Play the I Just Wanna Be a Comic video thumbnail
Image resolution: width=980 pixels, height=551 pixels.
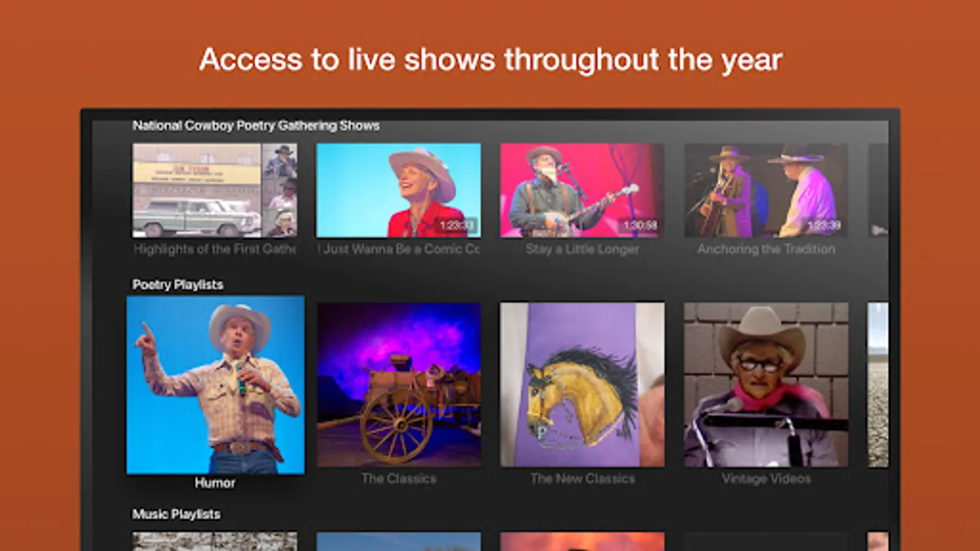(x=399, y=190)
